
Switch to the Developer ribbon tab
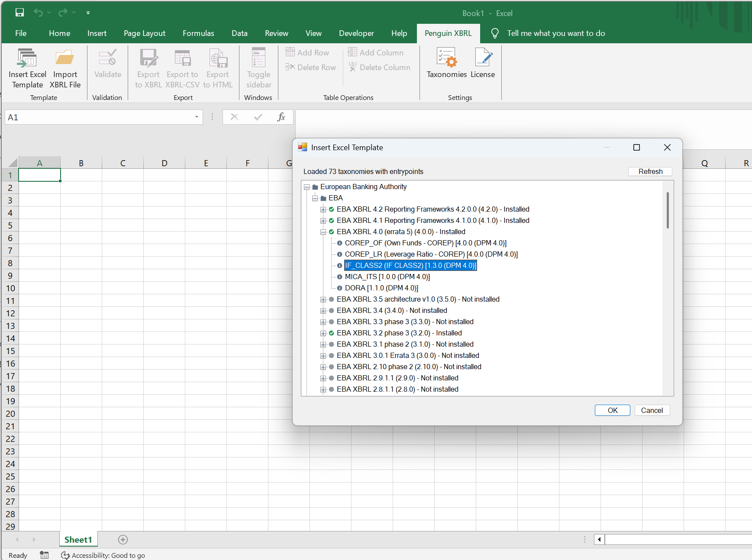[356, 33]
